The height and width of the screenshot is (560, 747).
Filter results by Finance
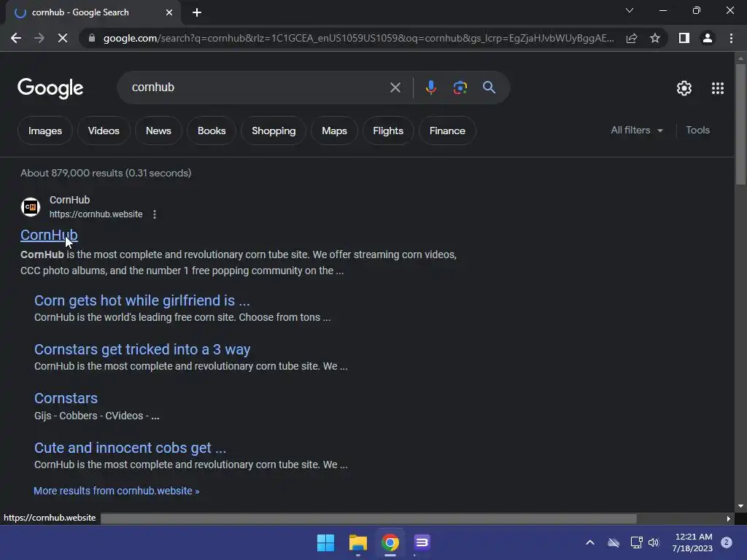click(447, 131)
